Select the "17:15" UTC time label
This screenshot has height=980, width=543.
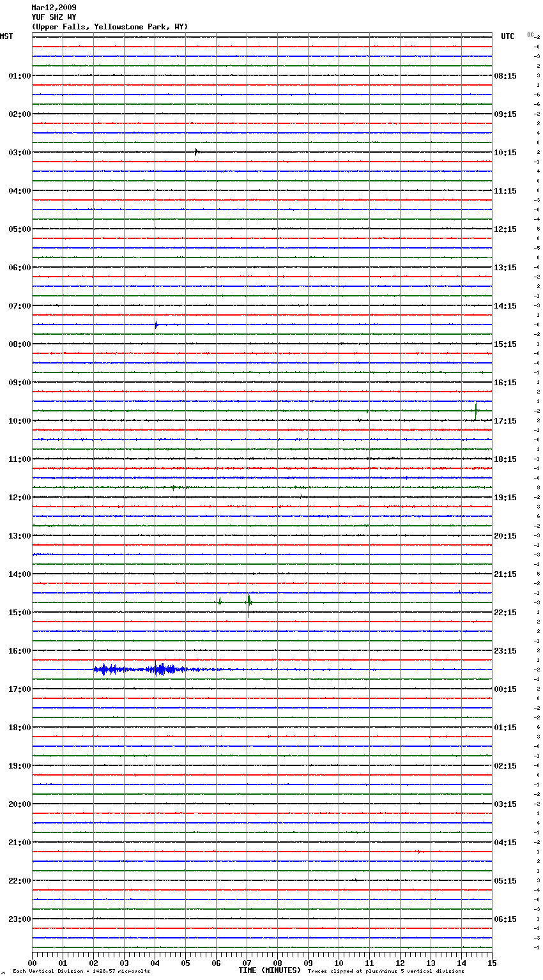tap(505, 421)
